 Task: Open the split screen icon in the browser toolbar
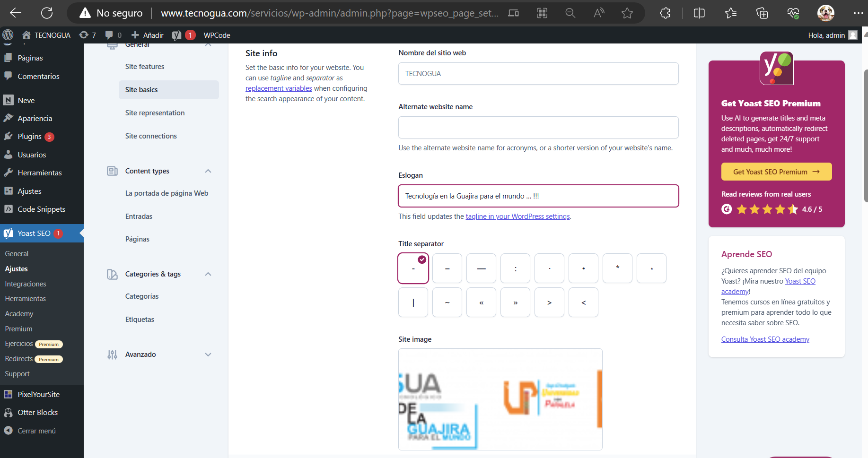pos(699,13)
